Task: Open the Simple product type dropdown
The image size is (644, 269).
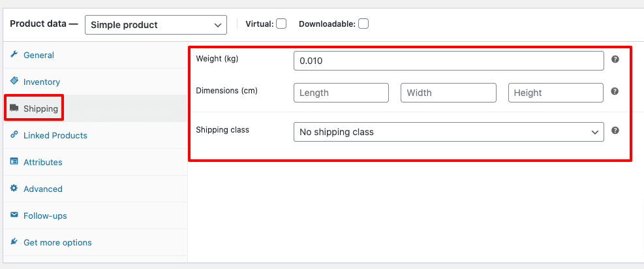Action: (156, 25)
